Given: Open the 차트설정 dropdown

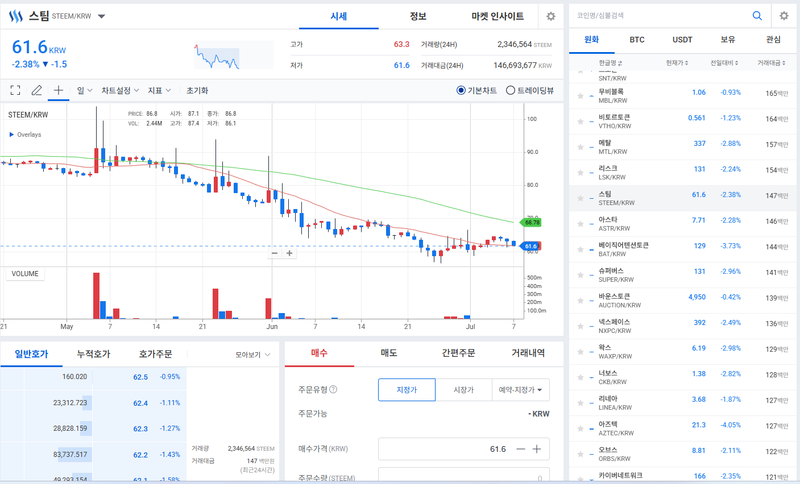Looking at the screenshot, I should pos(120,90).
